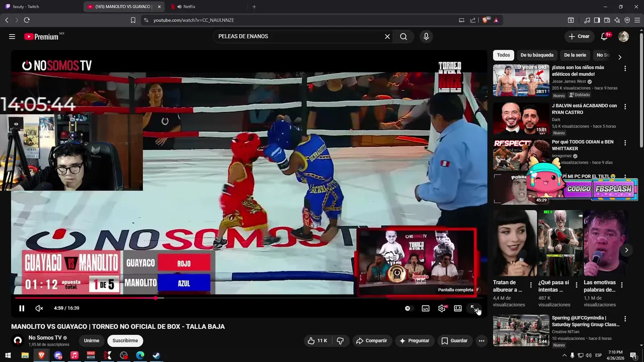The width and height of the screenshot is (644, 362).
Task: Bookmark the page with the bookmark icon
Action: pyautogui.click(x=133, y=20)
